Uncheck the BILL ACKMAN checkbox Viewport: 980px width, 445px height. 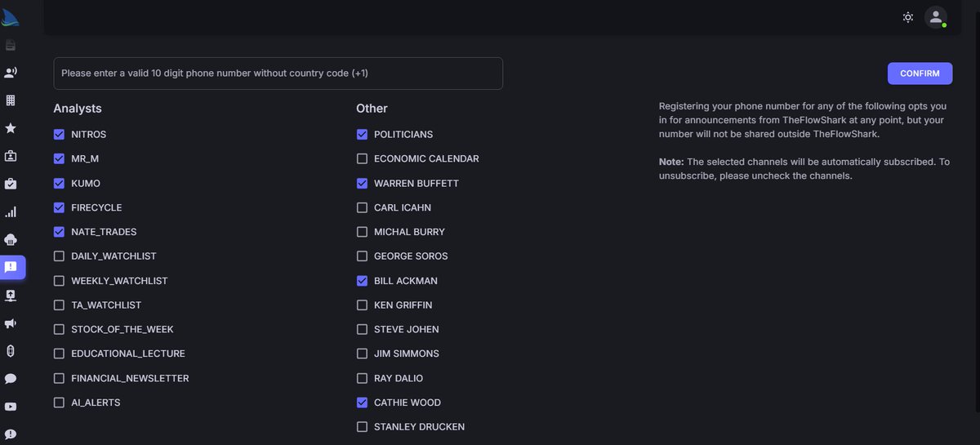pyautogui.click(x=362, y=281)
